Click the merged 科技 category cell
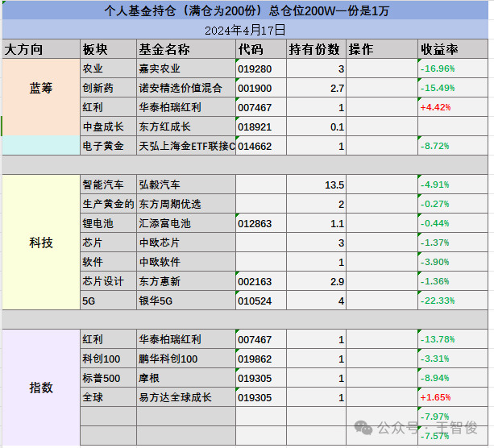494x448 pixels. click(x=41, y=243)
